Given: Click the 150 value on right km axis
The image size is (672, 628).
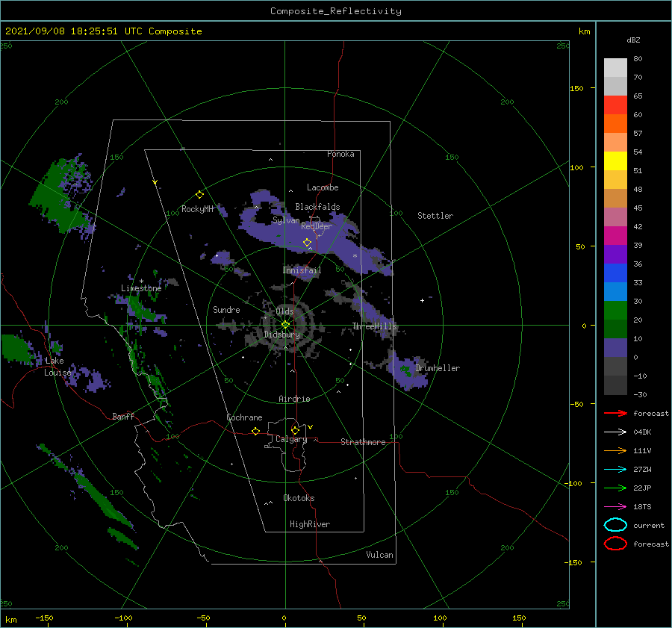Looking at the screenshot, I should tap(576, 88).
